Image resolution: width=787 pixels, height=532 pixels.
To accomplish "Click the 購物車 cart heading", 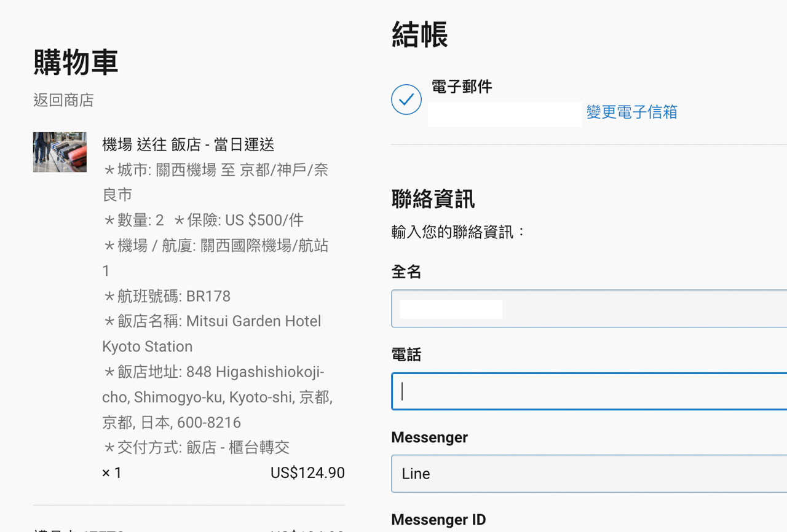I will pyautogui.click(x=76, y=62).
